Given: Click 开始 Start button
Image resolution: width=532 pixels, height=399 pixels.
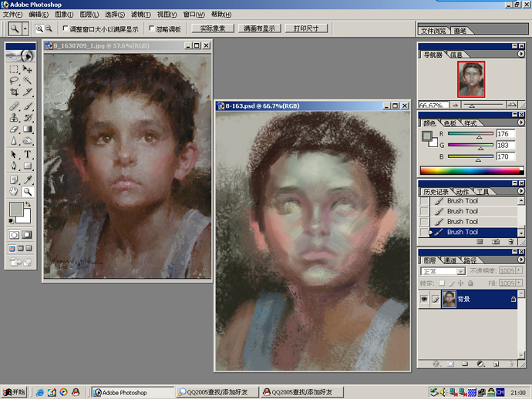Looking at the screenshot, I should click(x=14, y=392).
